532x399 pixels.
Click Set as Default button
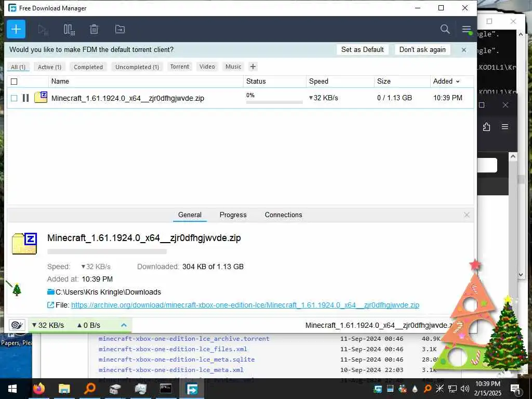point(362,49)
